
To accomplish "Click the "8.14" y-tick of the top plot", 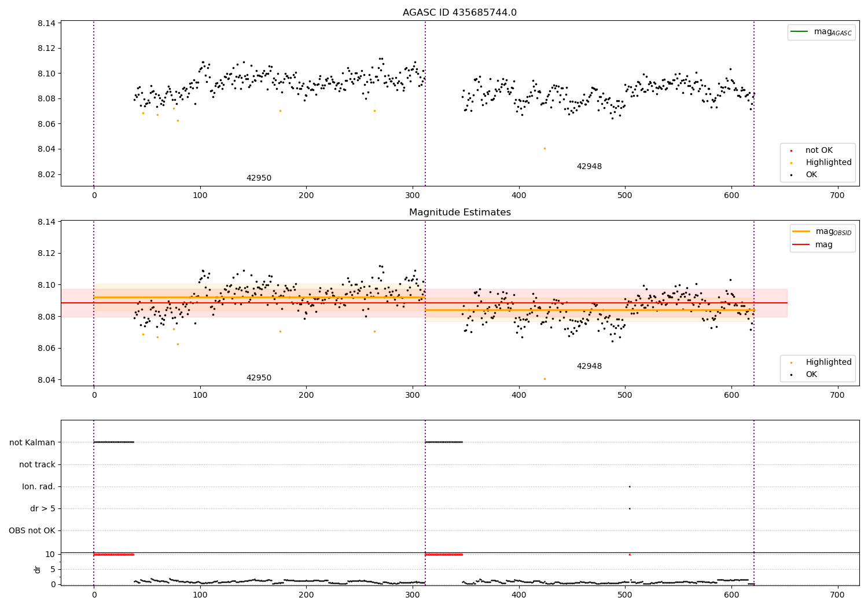I will [x=46, y=23].
